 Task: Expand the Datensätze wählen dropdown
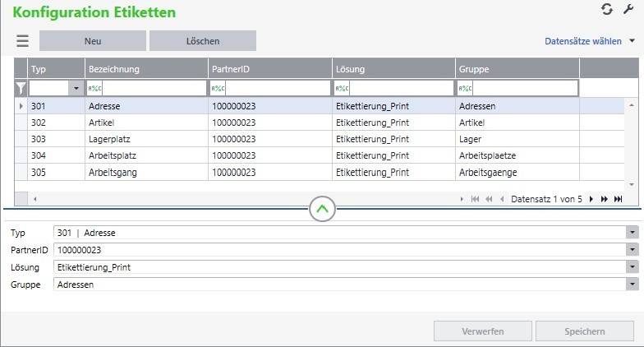[631, 40]
